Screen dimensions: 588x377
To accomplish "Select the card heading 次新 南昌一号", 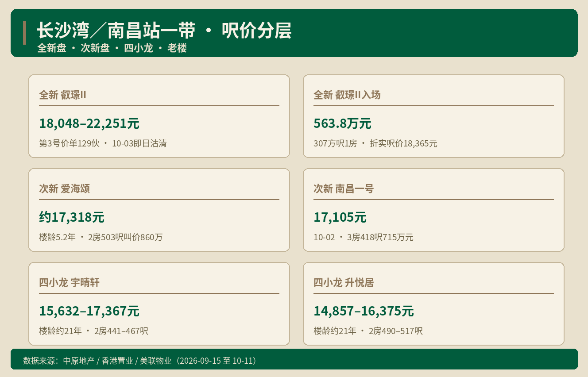I will (x=344, y=188).
